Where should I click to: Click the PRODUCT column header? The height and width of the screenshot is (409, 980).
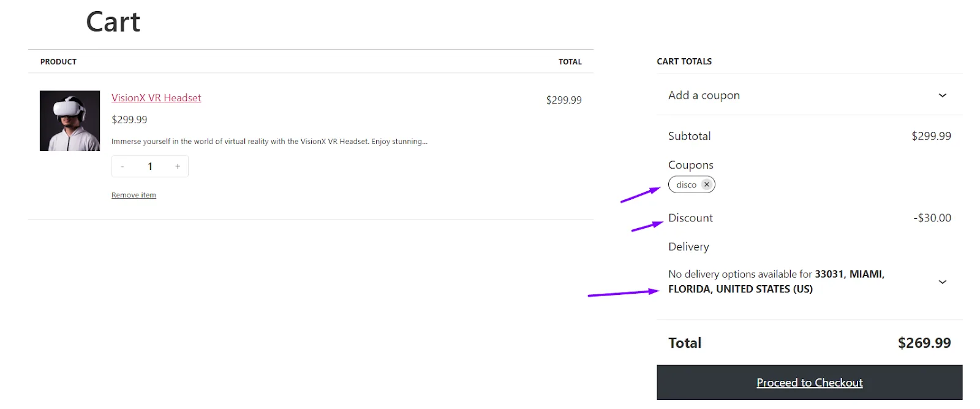click(x=58, y=62)
